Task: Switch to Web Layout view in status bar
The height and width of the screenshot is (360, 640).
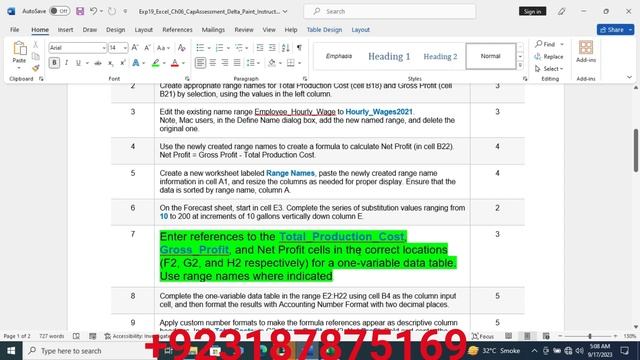Action: point(546,336)
